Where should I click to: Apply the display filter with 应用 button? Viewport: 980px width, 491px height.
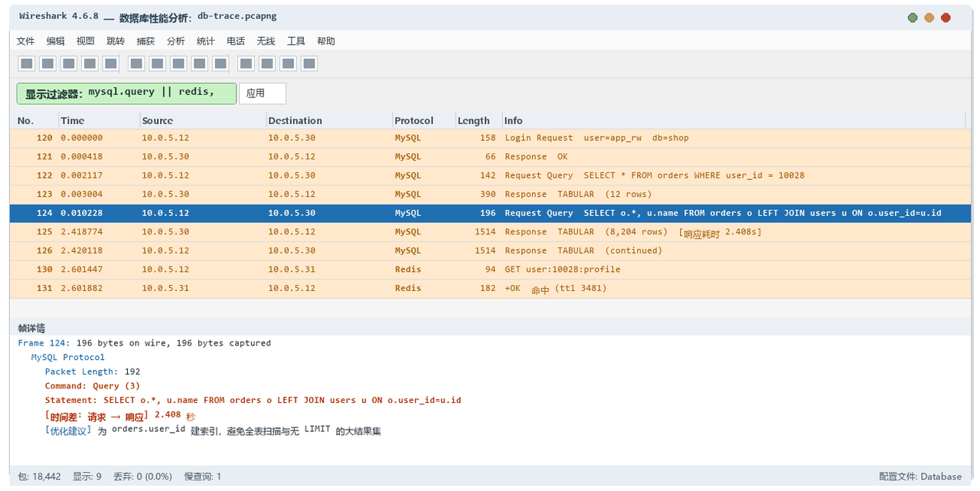click(x=263, y=93)
